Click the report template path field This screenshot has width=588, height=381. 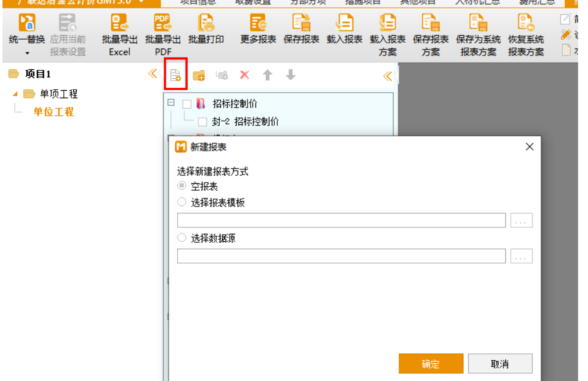tap(341, 220)
